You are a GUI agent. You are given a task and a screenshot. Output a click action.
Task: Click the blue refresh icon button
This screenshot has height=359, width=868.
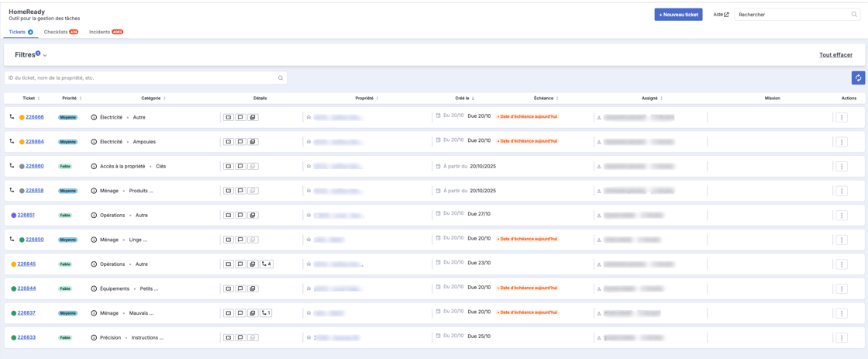[x=858, y=78]
